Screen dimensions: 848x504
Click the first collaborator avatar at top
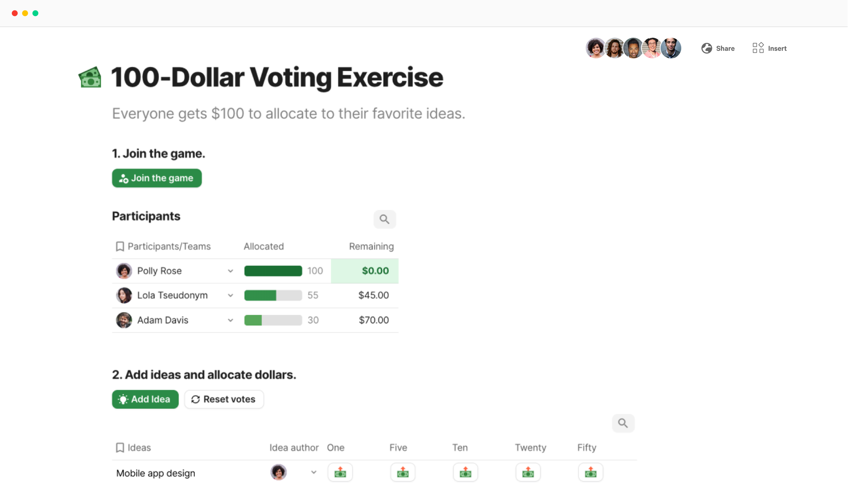point(595,48)
